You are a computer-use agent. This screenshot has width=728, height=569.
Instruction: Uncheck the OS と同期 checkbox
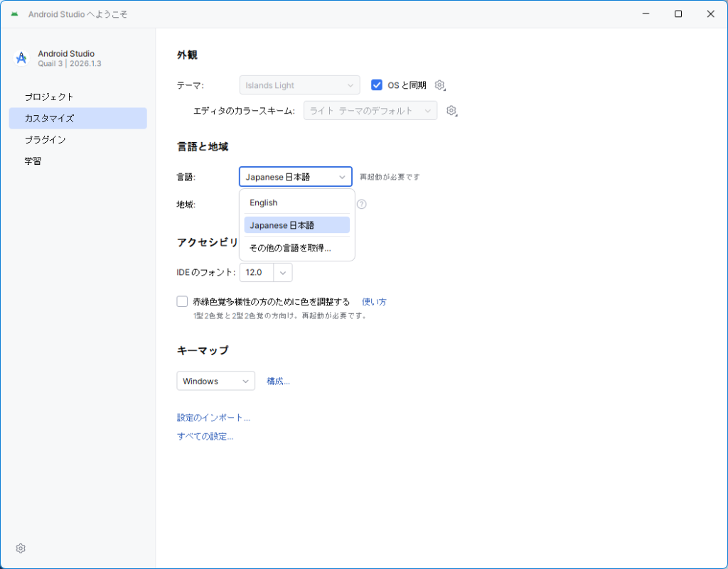377,85
